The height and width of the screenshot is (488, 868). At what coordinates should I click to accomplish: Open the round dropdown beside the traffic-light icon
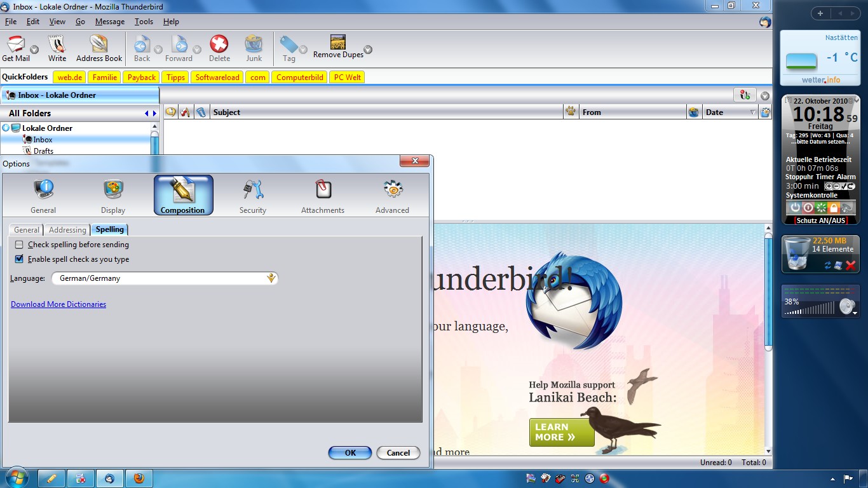[764, 96]
